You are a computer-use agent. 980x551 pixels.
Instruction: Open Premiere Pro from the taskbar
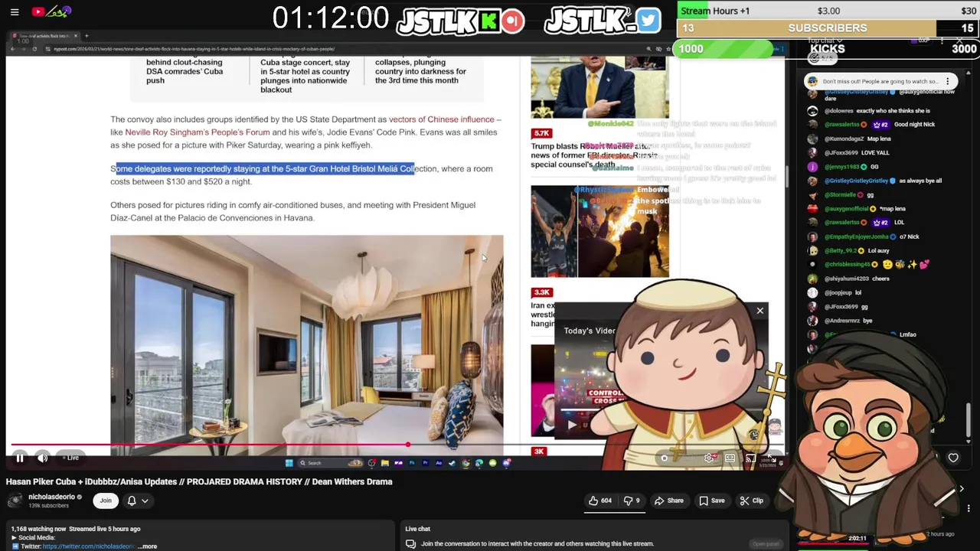tap(426, 463)
